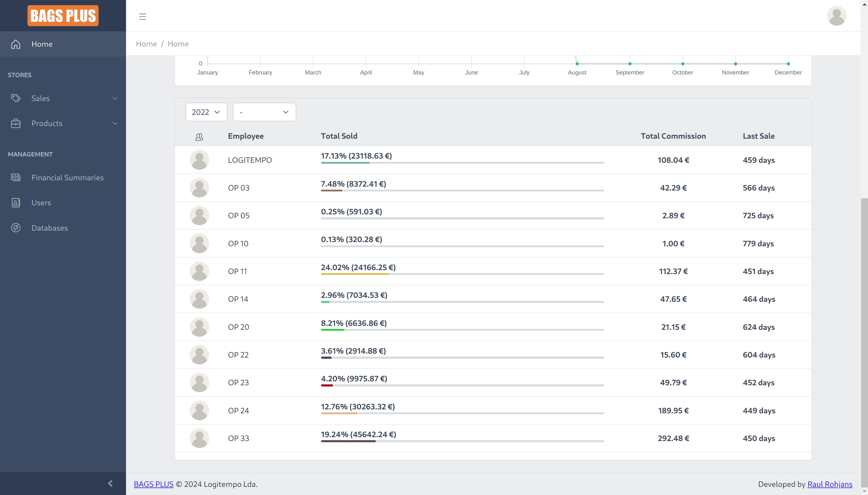Click the Home house icon in sidebar
Viewport: 868px width, 495px height.
[x=16, y=44]
